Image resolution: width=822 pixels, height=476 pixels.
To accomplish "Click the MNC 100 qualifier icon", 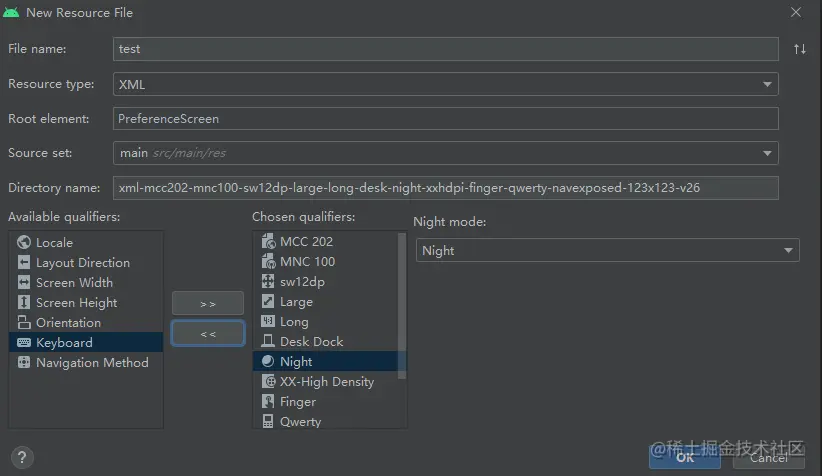I will coord(268,261).
